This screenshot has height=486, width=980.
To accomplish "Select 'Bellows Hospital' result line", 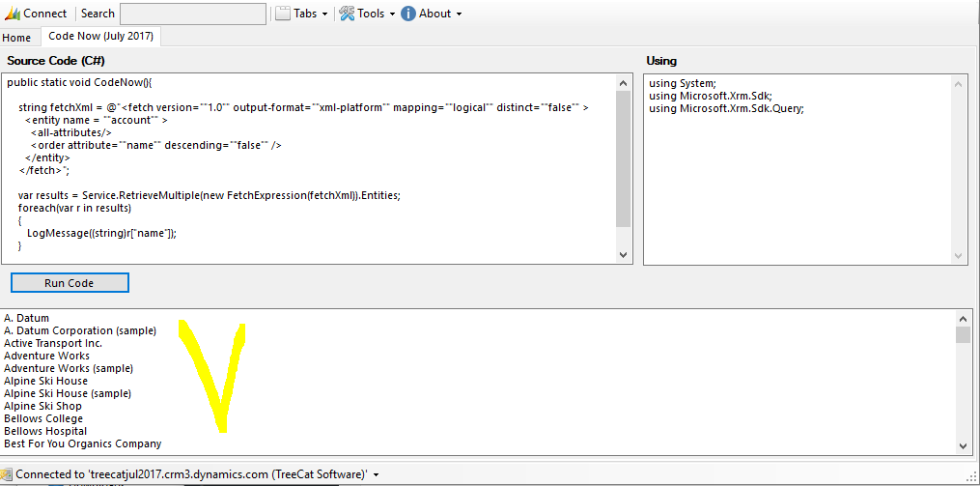I will point(45,431).
